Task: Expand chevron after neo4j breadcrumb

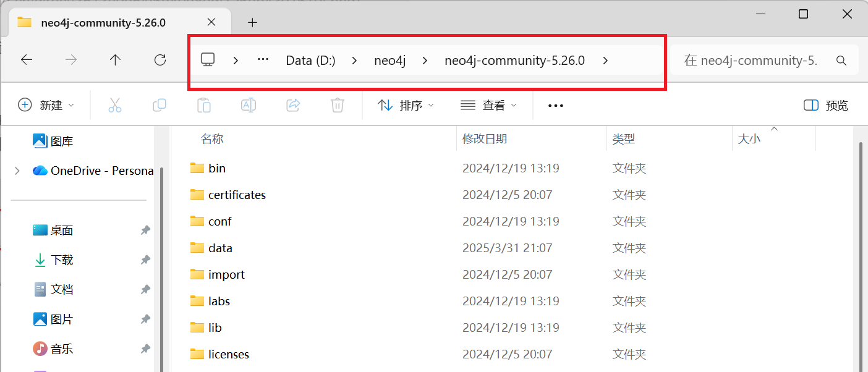Action: [425, 61]
